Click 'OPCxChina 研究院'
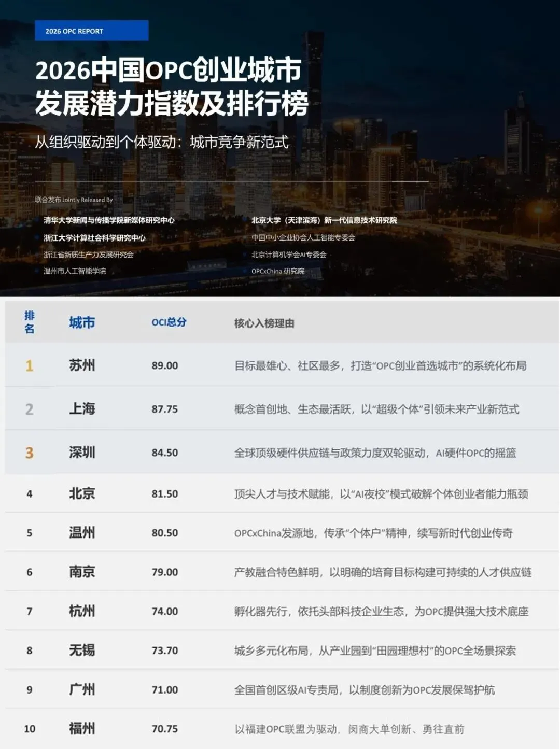 coord(278,271)
